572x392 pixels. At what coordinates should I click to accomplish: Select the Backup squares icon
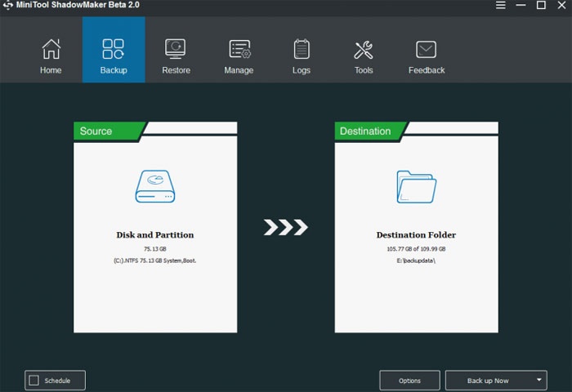click(x=113, y=49)
